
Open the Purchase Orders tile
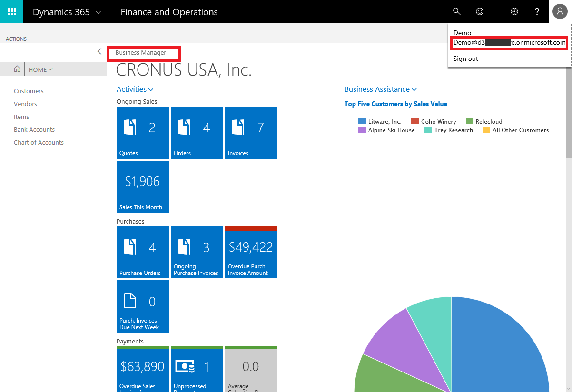coord(143,252)
